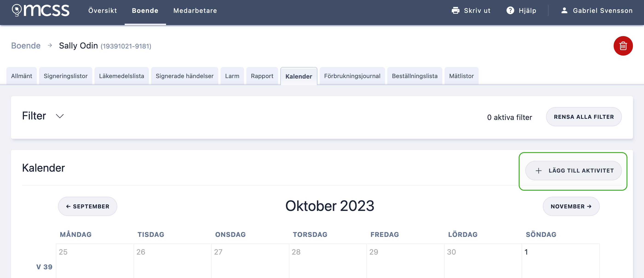Click Rensa alla filter button
The image size is (644, 278).
pos(584,117)
